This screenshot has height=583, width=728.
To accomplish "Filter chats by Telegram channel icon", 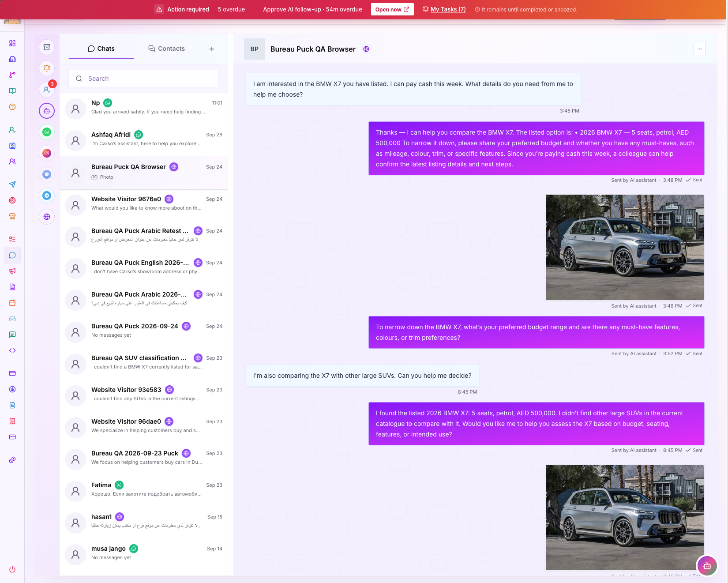I will click(x=47, y=196).
